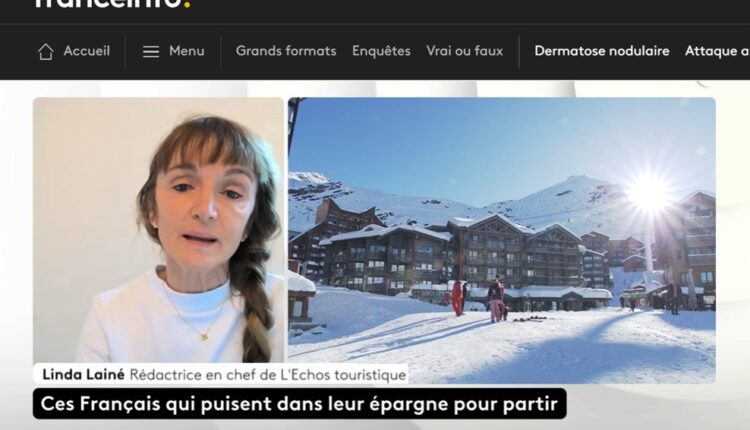Click the yellow dot in franceinfo logo
Screen dimensions: 750x430
point(187,4)
